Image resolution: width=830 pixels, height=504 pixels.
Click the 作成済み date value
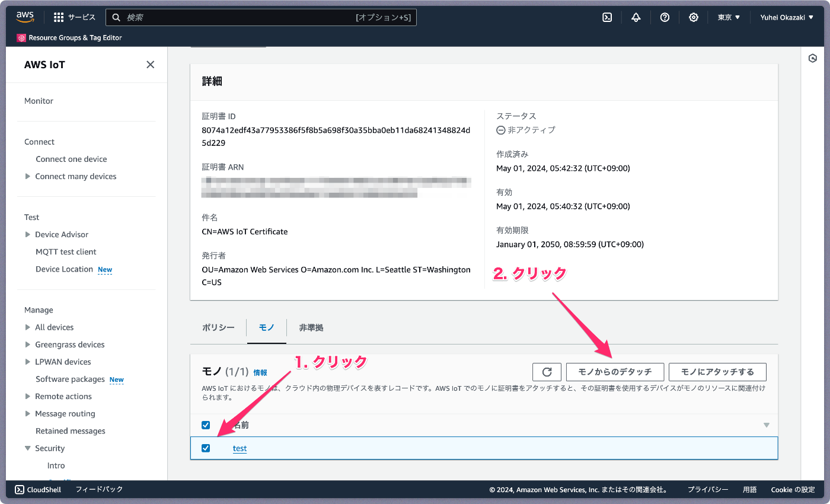[x=563, y=168]
